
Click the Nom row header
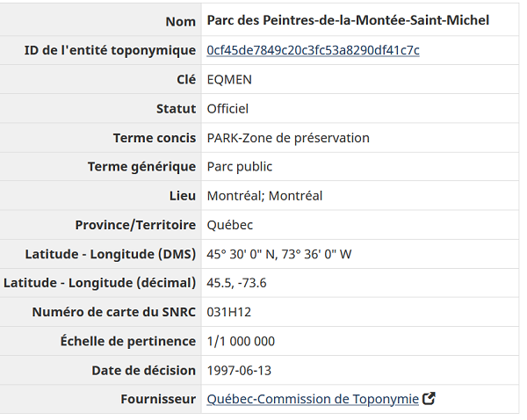click(180, 21)
